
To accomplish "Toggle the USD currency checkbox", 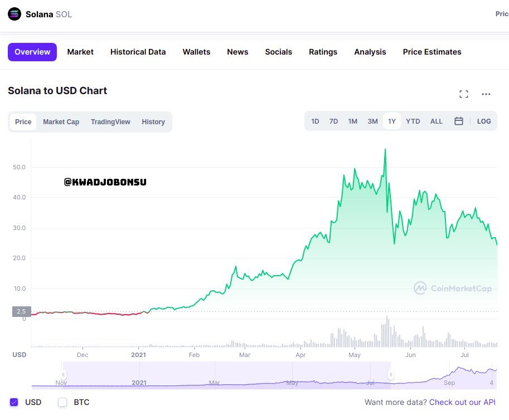I will [x=14, y=402].
